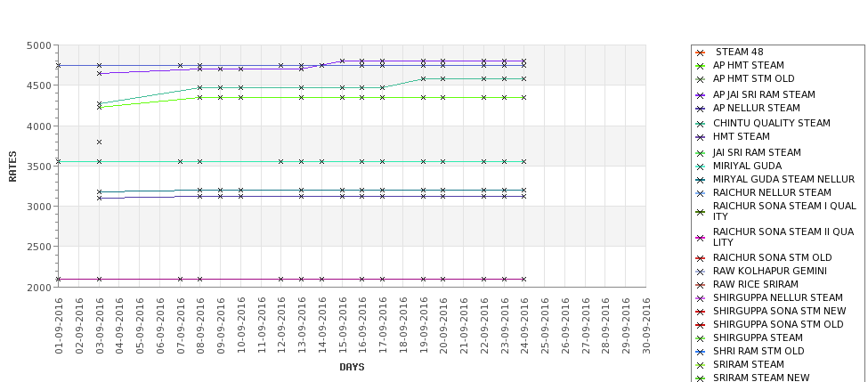Viewport: 868px width, 382px height.
Task: Click the 30-09-2016 date axis label
Action: point(646,326)
